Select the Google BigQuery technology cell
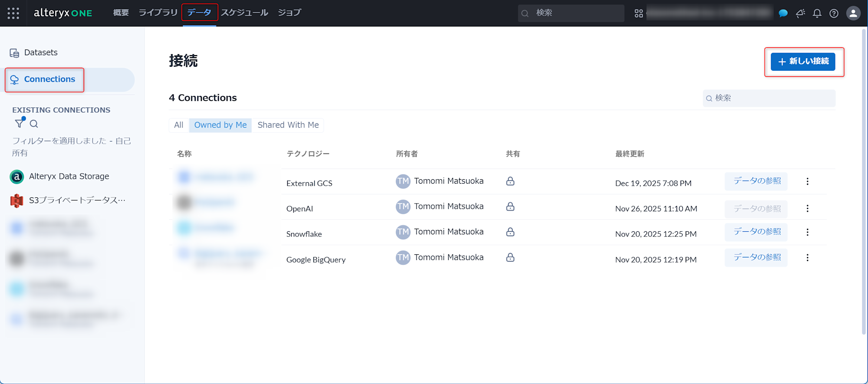Viewport: 868px width, 384px height. click(316, 260)
